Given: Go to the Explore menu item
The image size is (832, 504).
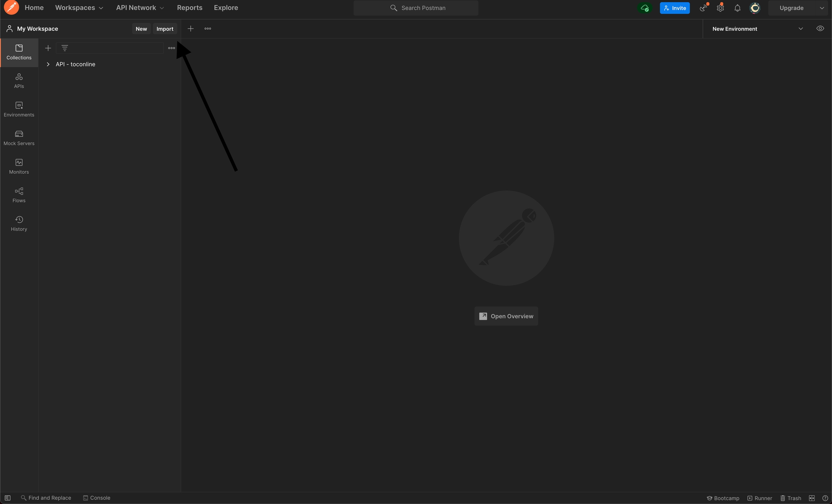Looking at the screenshot, I should (226, 8).
